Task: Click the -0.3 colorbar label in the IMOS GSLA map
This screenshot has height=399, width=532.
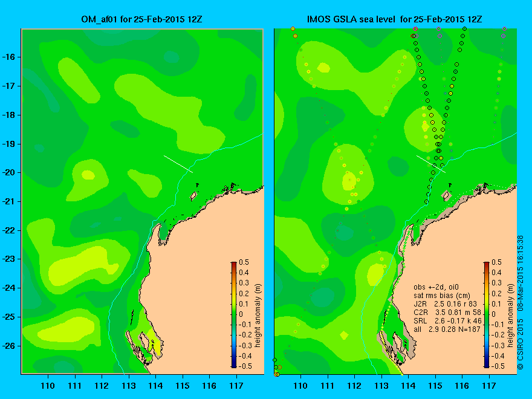Action: 498,345
